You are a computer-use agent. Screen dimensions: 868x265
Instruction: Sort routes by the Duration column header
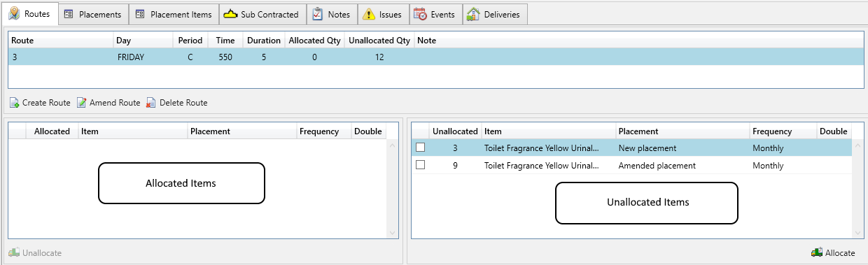pyautogui.click(x=264, y=41)
